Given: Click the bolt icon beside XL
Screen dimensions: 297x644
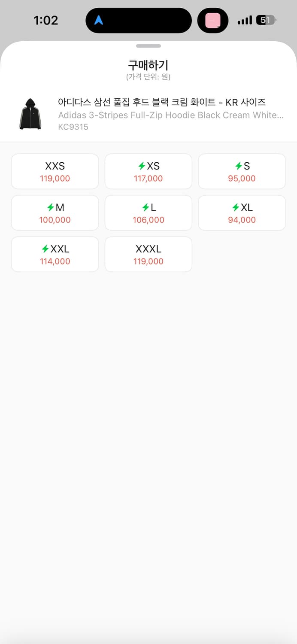Looking at the screenshot, I should point(236,207).
